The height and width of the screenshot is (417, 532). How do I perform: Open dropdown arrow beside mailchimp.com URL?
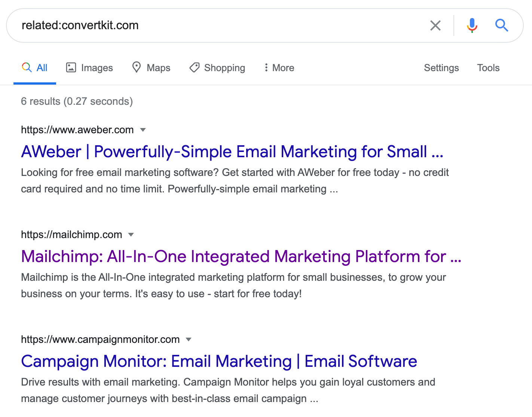coord(131,235)
